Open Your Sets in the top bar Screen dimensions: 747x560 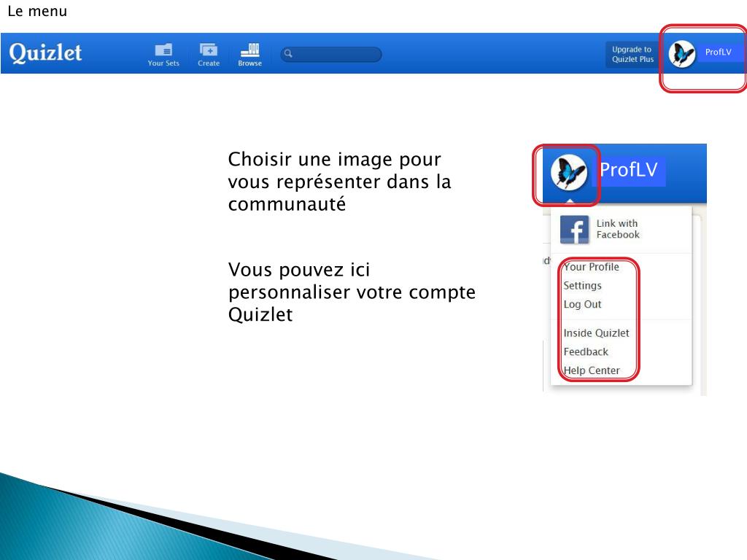coord(163,55)
